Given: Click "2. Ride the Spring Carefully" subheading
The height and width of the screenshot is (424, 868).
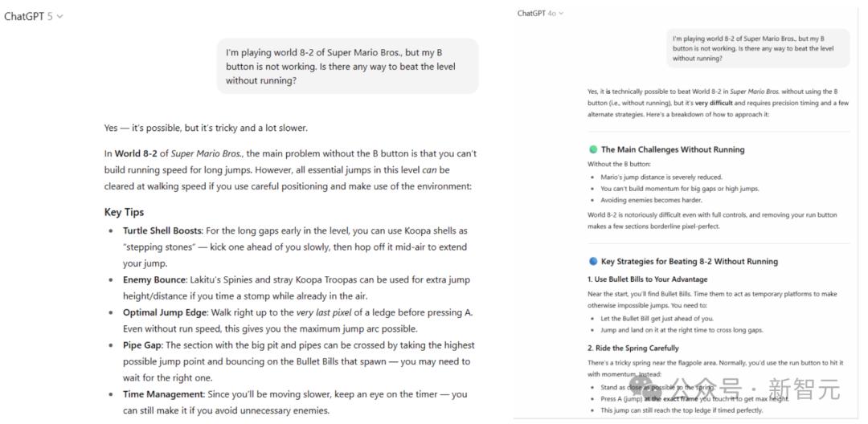Looking at the screenshot, I should point(633,348).
